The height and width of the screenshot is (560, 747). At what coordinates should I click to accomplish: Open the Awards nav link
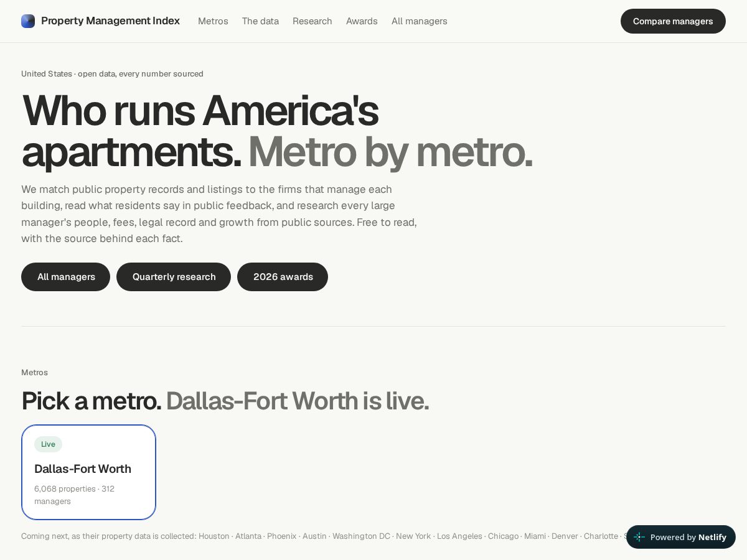[362, 21]
